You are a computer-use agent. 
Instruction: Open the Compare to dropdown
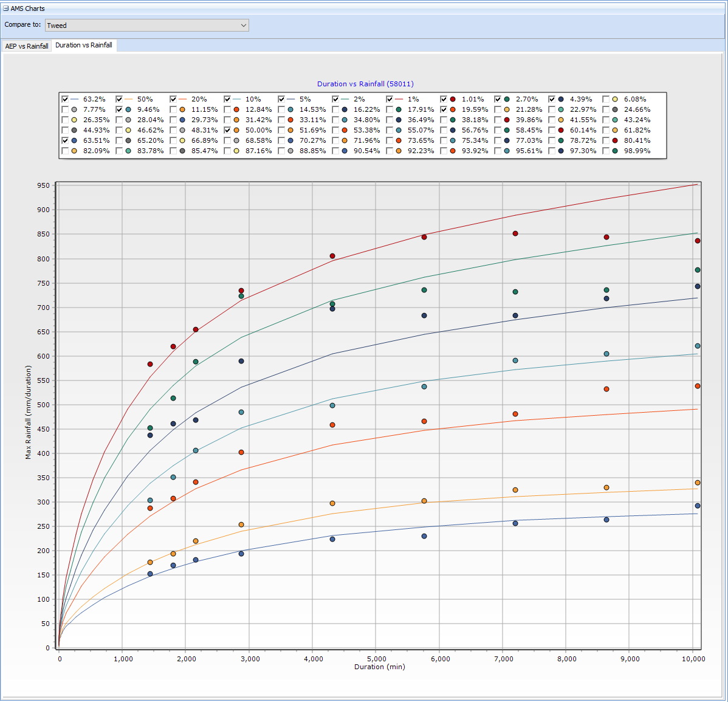pos(146,26)
